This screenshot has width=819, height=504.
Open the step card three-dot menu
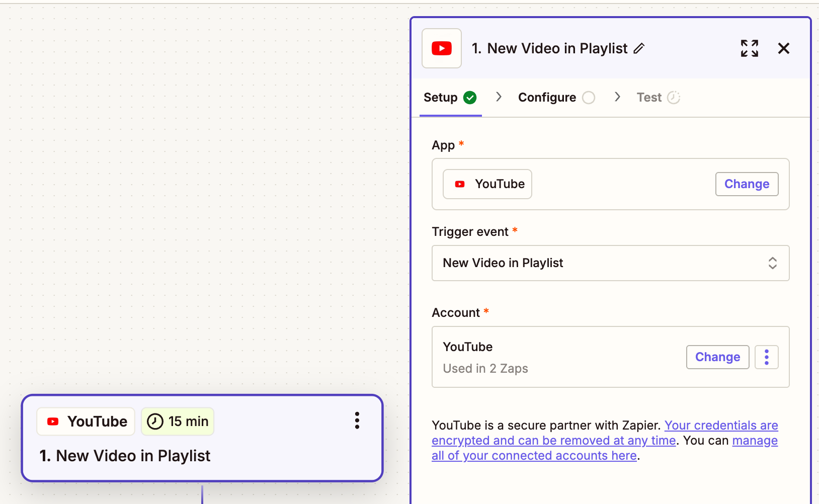pos(357,421)
